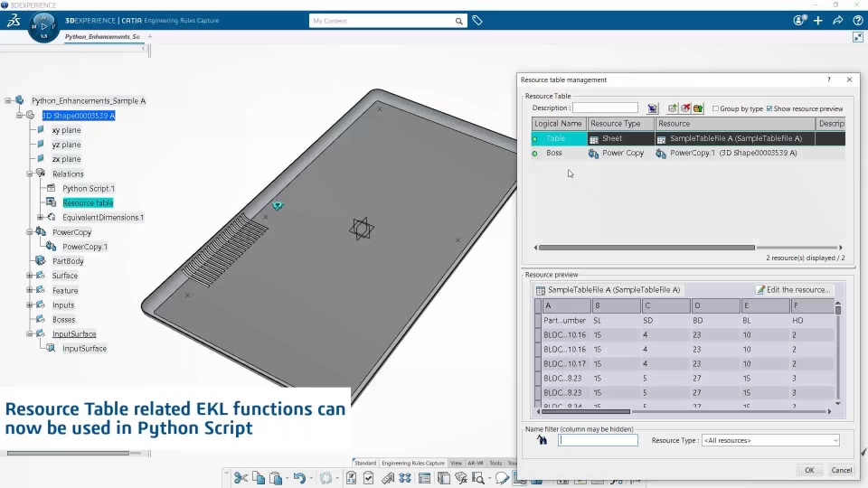Click the plus Add icon in top bar
Viewport: 868px width, 488px height.
818,21
